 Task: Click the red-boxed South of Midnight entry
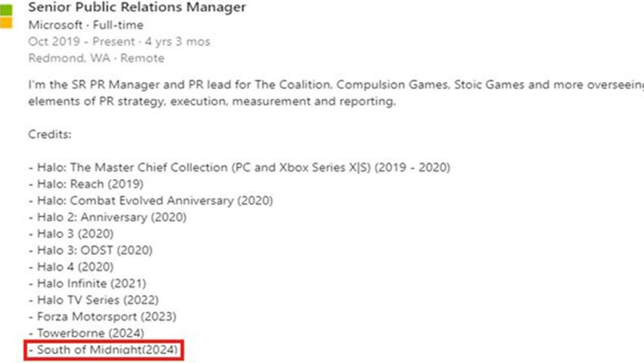(104, 350)
